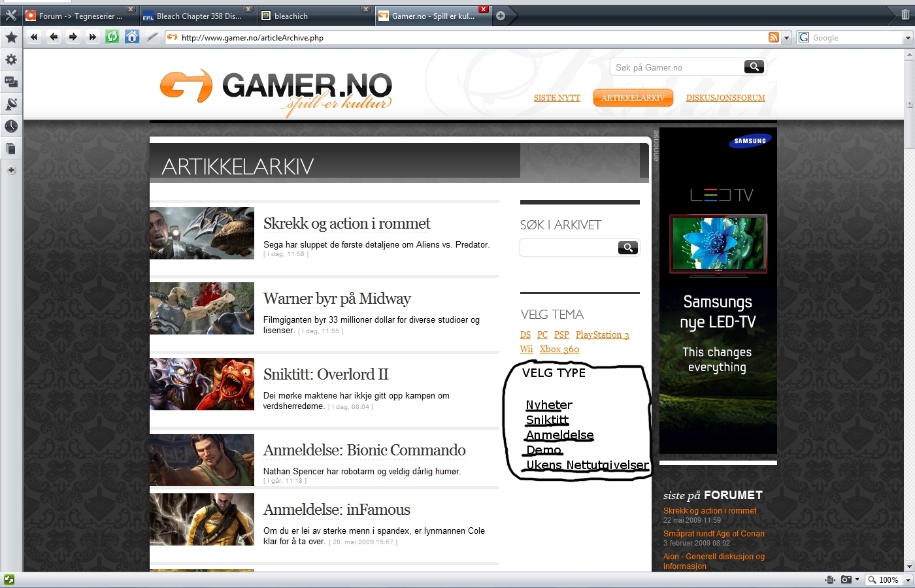Open the Windows pages panel icon
Screen dimensions: 915x588
pyautogui.click(x=11, y=148)
